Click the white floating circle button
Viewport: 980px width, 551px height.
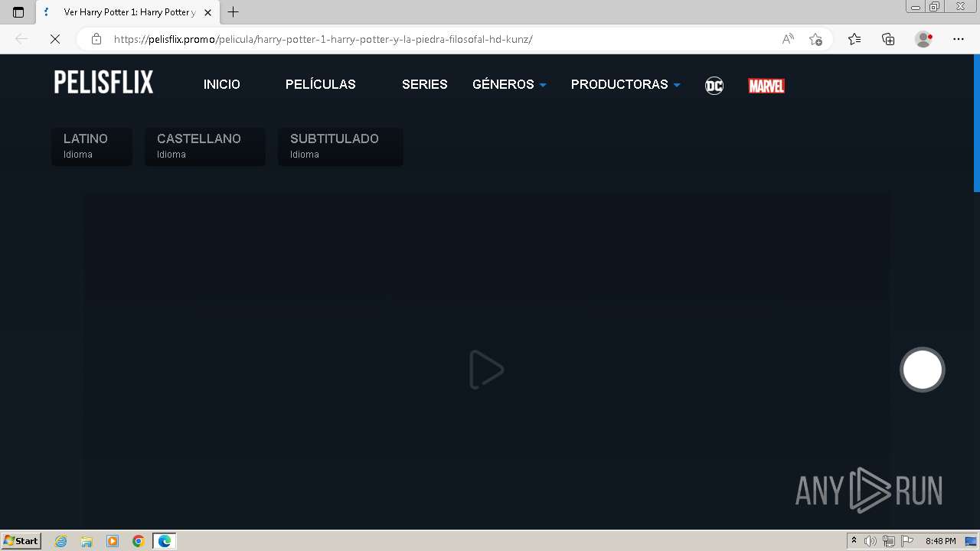pyautogui.click(x=923, y=370)
